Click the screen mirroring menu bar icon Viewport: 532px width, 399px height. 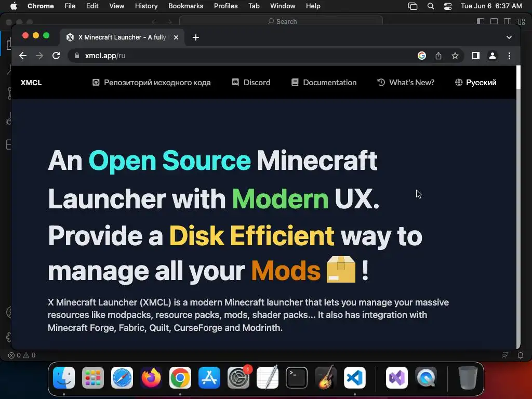coord(413,6)
